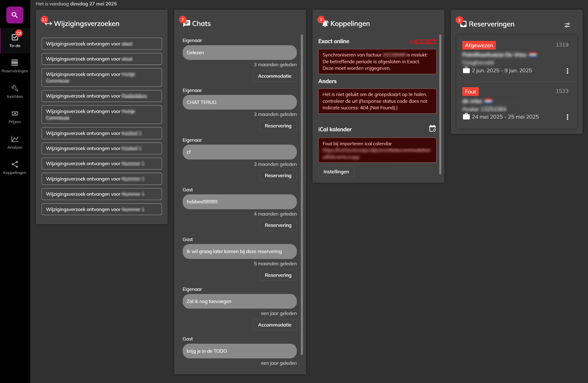This screenshot has width=588, height=383.
Task: Click Reservering button under CHAT TERUG message
Action: [278, 126]
